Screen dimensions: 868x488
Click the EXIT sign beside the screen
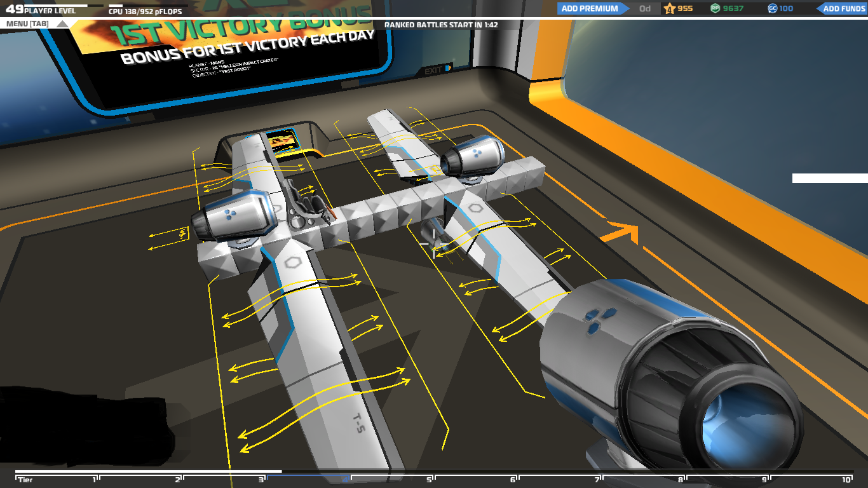438,70
